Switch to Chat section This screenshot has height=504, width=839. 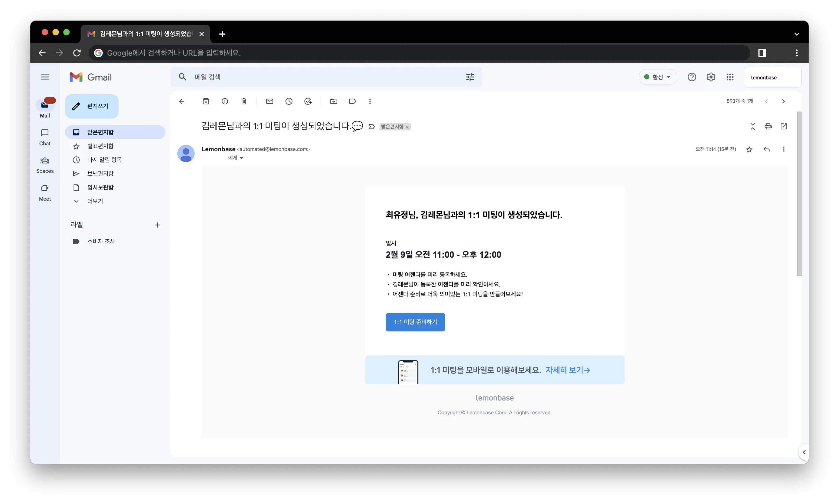[x=45, y=137]
